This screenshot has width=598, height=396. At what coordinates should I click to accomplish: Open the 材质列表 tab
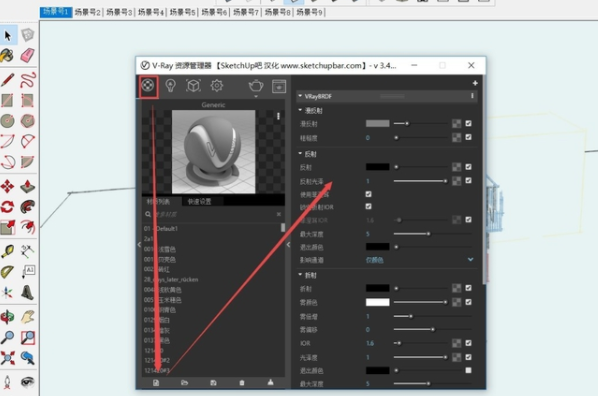coord(158,201)
